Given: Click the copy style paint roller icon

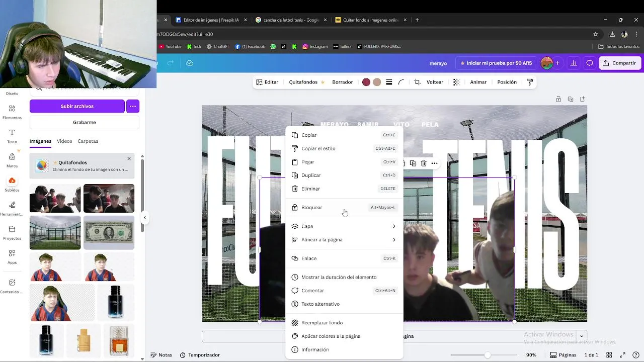Looking at the screenshot, I should (530, 82).
